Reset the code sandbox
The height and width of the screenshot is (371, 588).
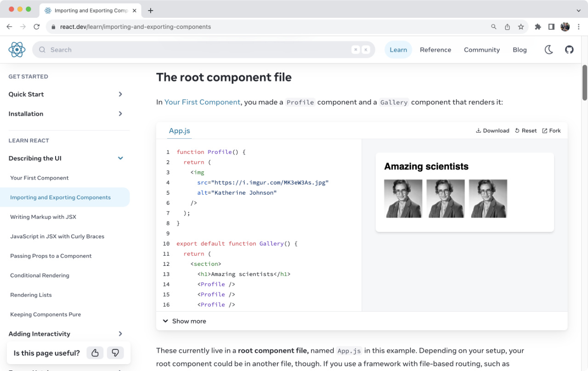coord(525,130)
